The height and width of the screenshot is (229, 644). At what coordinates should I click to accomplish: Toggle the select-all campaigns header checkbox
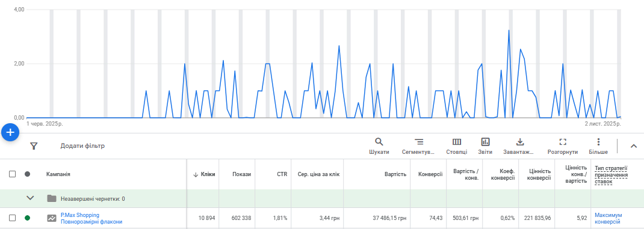(x=12, y=174)
